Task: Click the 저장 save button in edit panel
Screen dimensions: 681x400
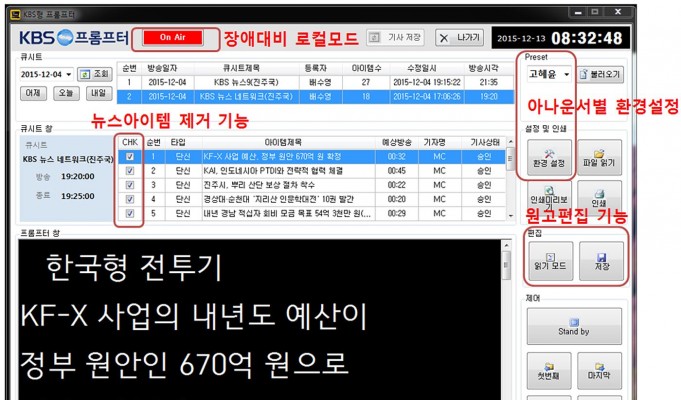Action: pyautogui.click(x=602, y=261)
